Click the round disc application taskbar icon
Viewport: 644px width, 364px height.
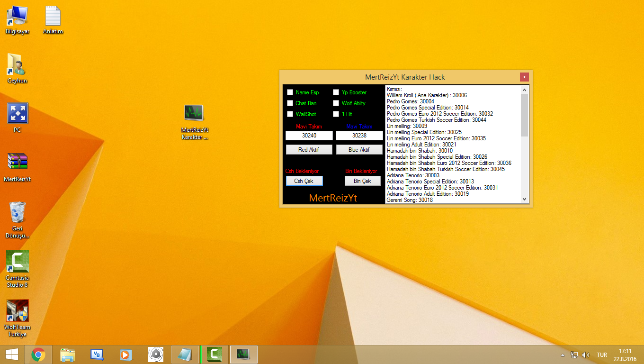click(x=156, y=354)
